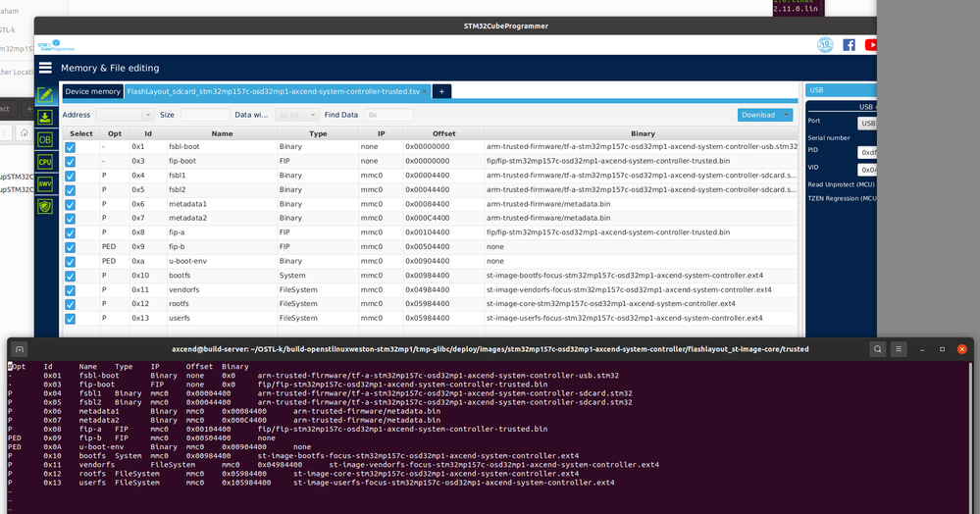Image resolution: width=980 pixels, height=514 pixels.
Task: Sort by the Offset column header
Action: [x=443, y=133]
